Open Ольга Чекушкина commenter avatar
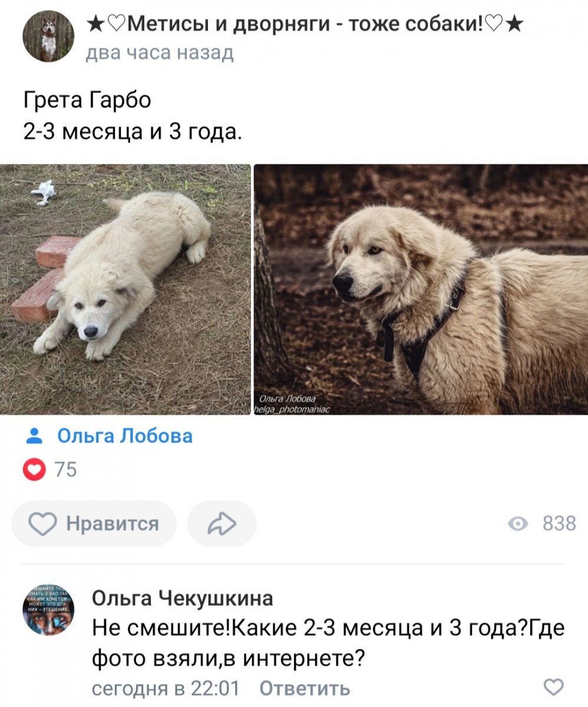The image size is (588, 707). point(48,610)
